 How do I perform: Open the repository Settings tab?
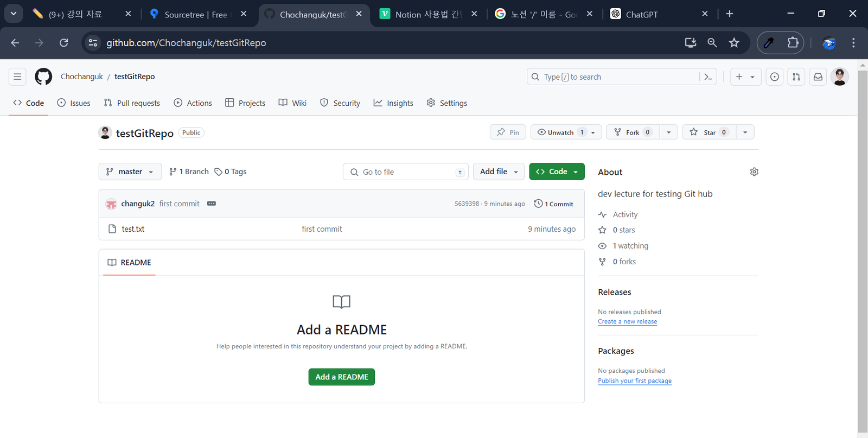(x=447, y=103)
